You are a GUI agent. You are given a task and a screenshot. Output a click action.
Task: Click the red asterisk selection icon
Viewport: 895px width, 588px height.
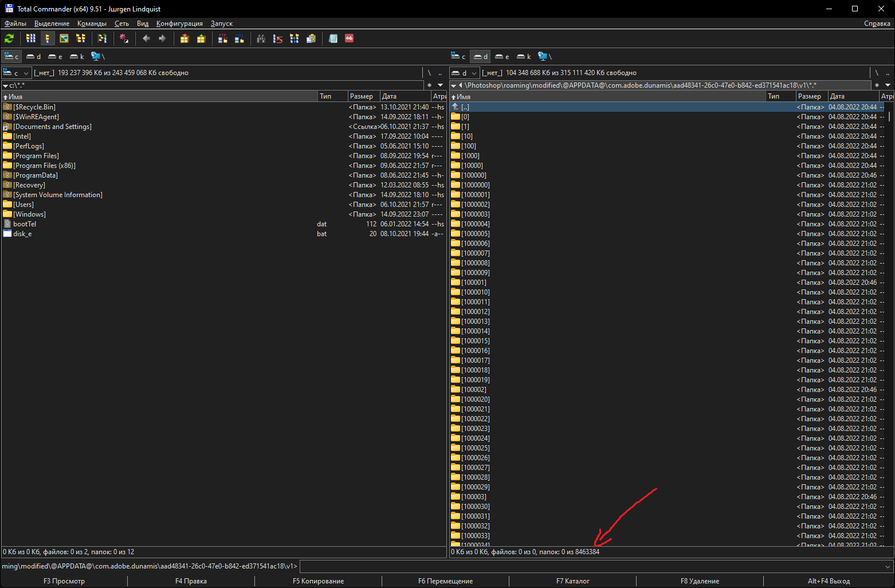(124, 38)
